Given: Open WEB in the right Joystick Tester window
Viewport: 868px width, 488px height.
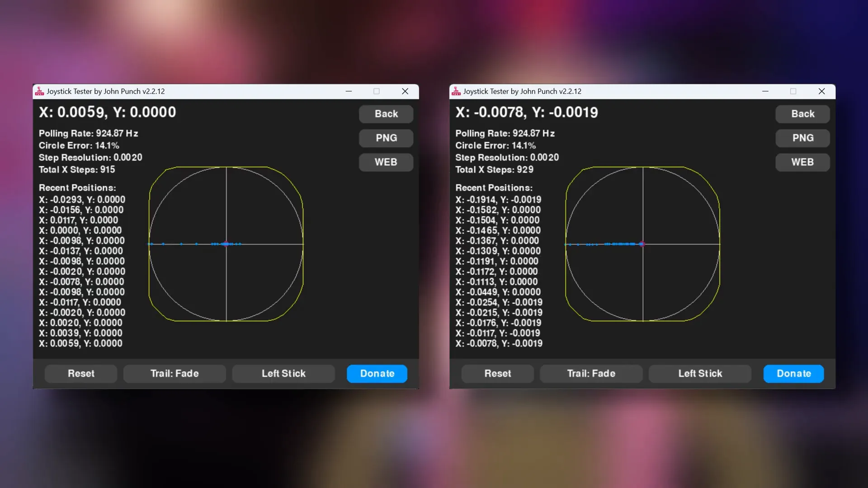Looking at the screenshot, I should [x=803, y=162].
